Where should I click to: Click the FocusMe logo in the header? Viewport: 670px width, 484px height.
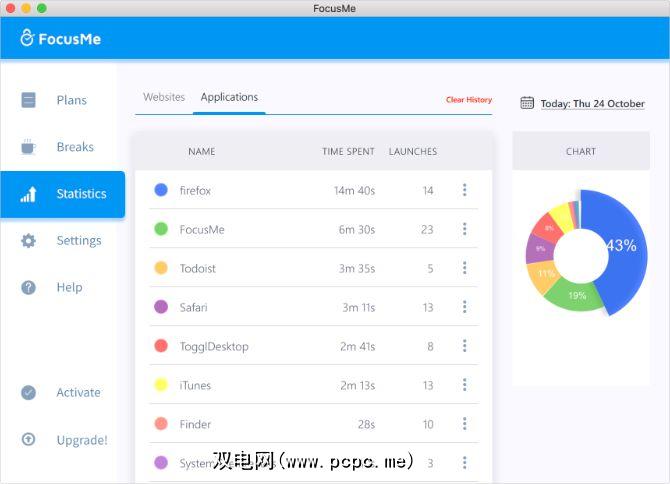click(60, 38)
